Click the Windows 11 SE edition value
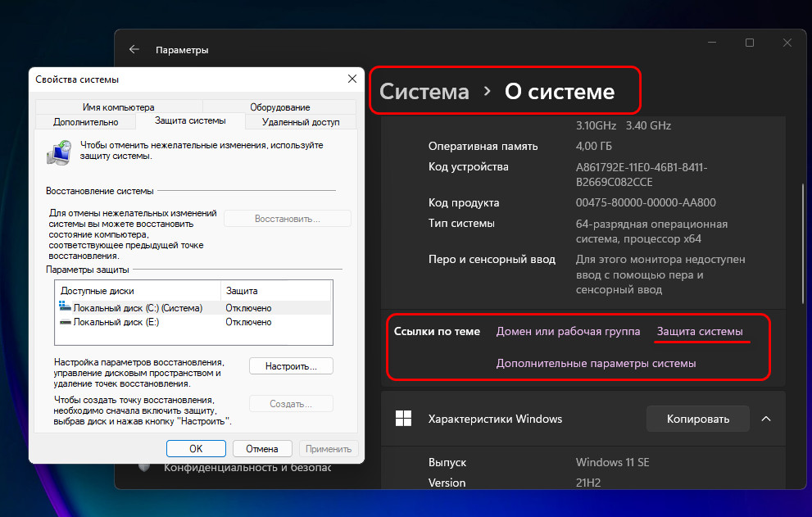This screenshot has height=517, width=812. 613,462
